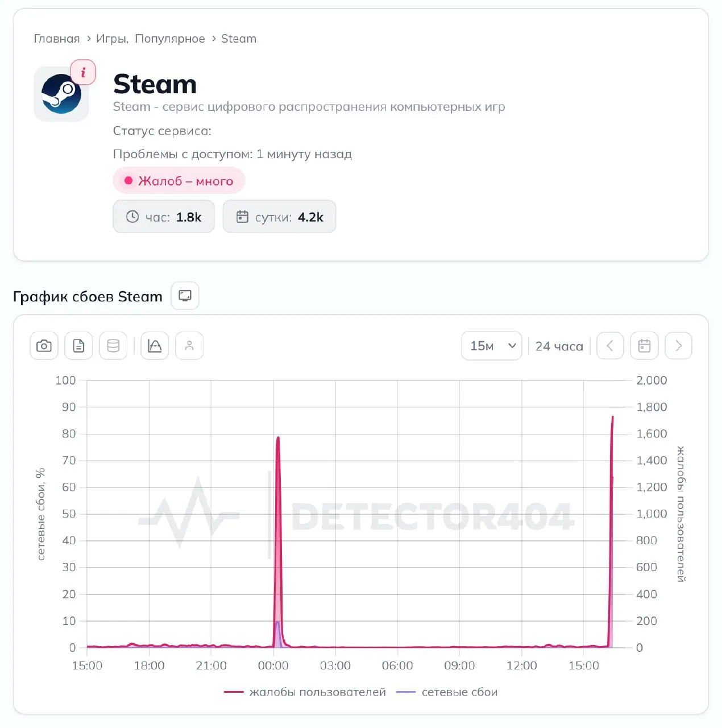Click the database icon in chart toolbar

tap(113, 346)
